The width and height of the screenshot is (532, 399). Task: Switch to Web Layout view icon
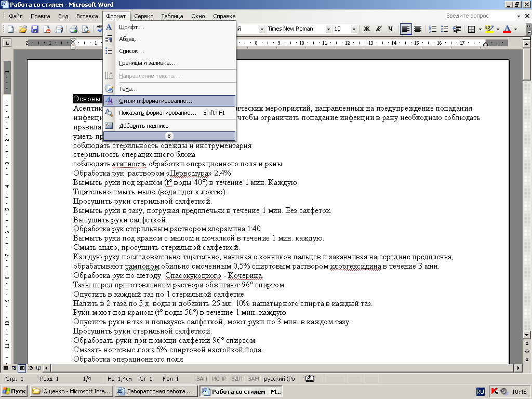14,368
